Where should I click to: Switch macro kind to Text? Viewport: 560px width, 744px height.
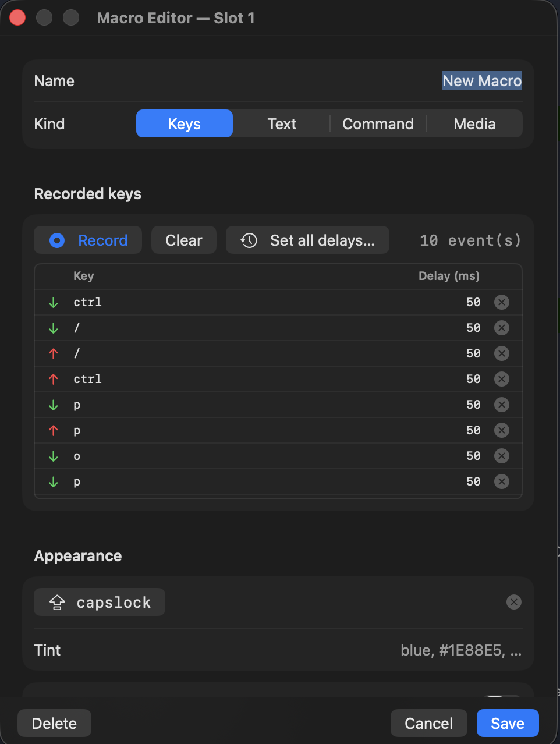[282, 123]
